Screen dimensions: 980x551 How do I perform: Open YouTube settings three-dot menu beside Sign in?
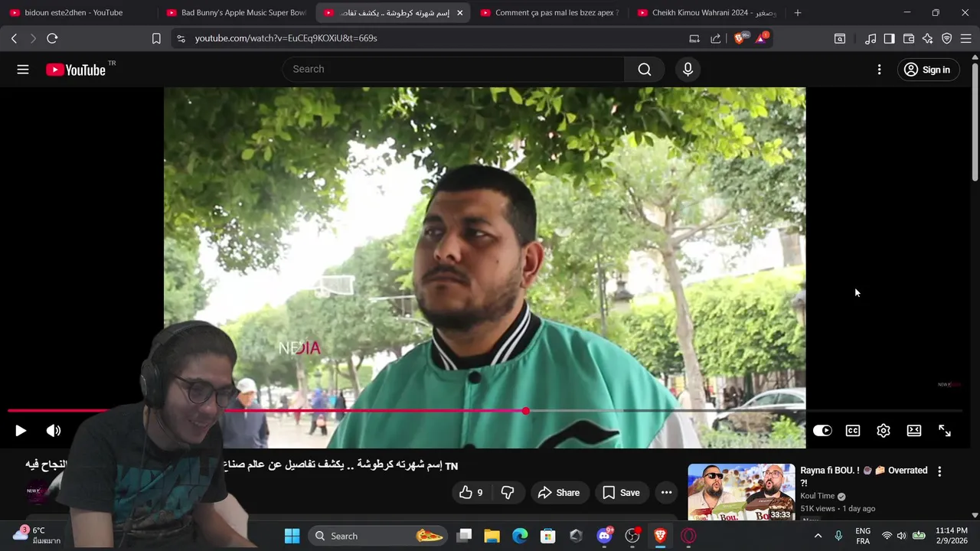879,70
